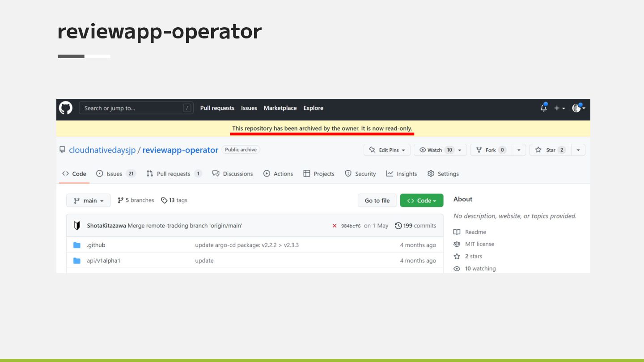
Task: Open commit hash 984bcf6
Action: coord(351,226)
